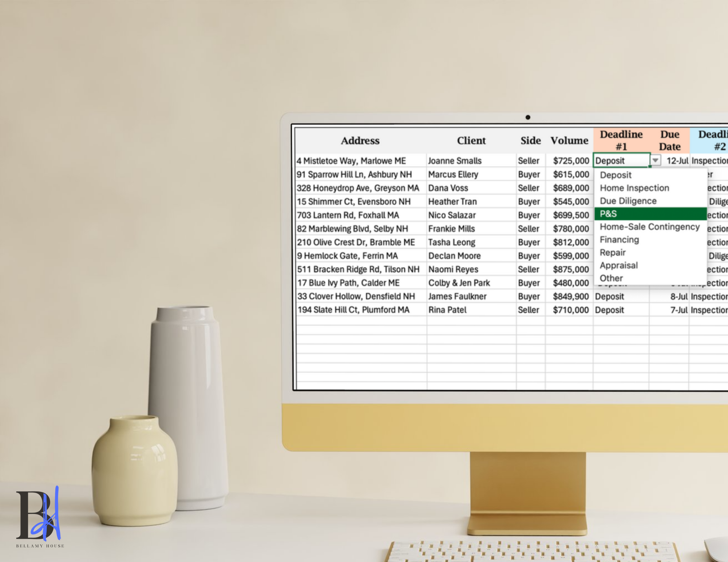728x562 pixels.
Task: Choose Financing in dropdown list
Action: click(619, 240)
